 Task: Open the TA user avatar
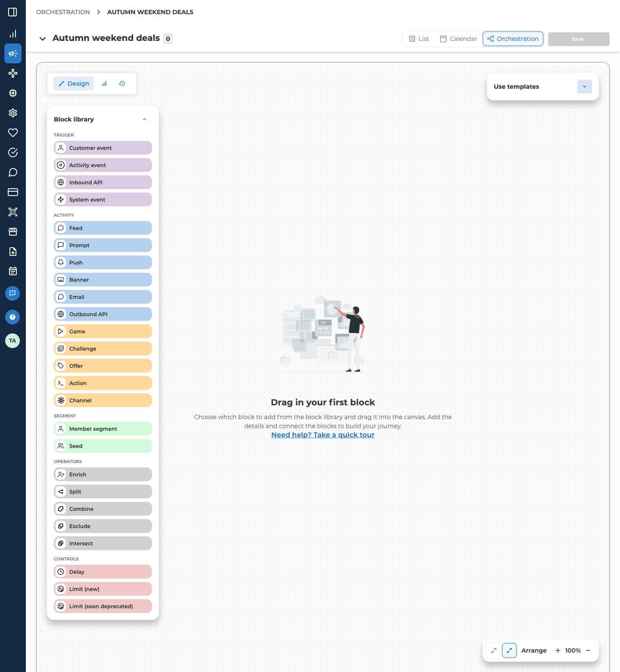12,341
